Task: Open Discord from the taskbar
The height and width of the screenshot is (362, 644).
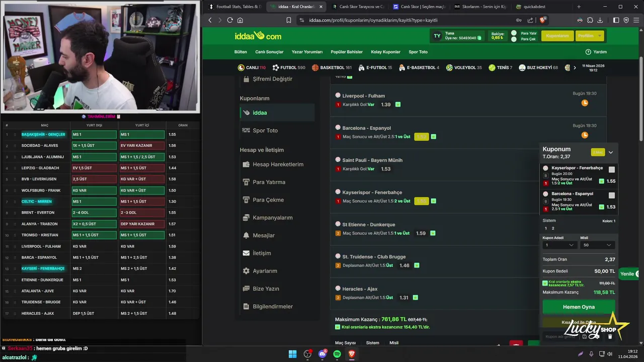Action: click(x=323, y=354)
